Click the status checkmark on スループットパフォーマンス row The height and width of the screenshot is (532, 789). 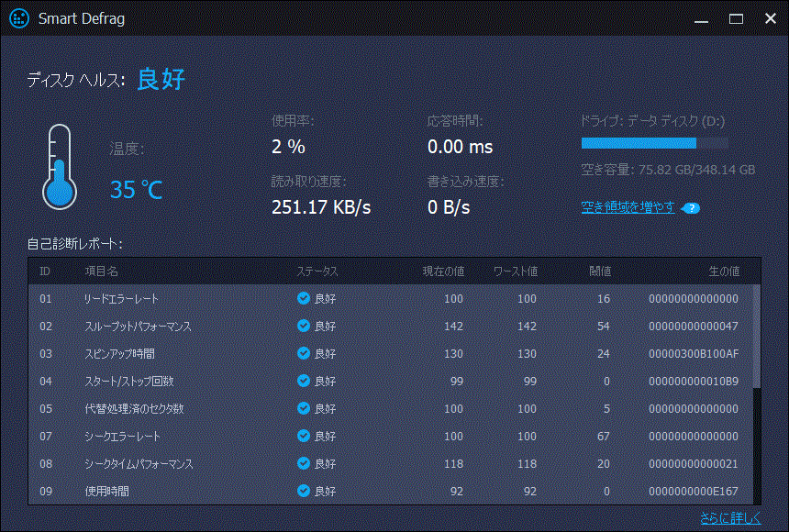pyautogui.click(x=304, y=326)
